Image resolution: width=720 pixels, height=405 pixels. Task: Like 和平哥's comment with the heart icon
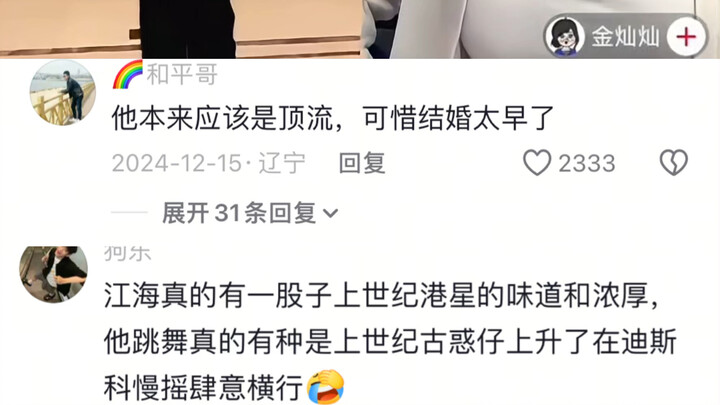point(537,163)
